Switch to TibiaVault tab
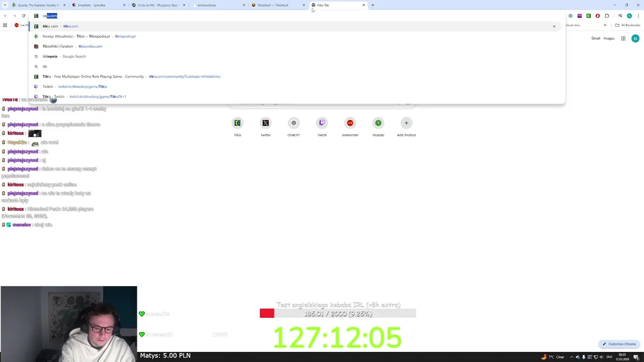The width and height of the screenshot is (644, 362). tap(277, 5)
